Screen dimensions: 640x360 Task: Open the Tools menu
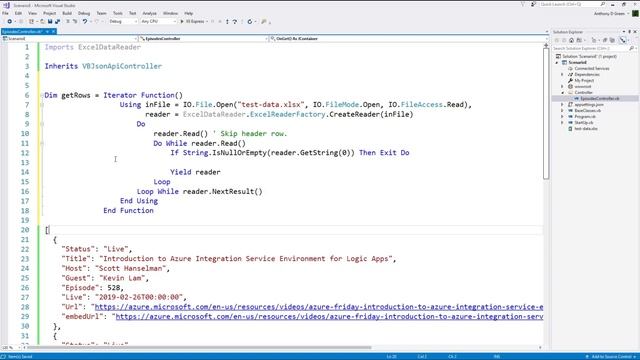pos(118,13)
